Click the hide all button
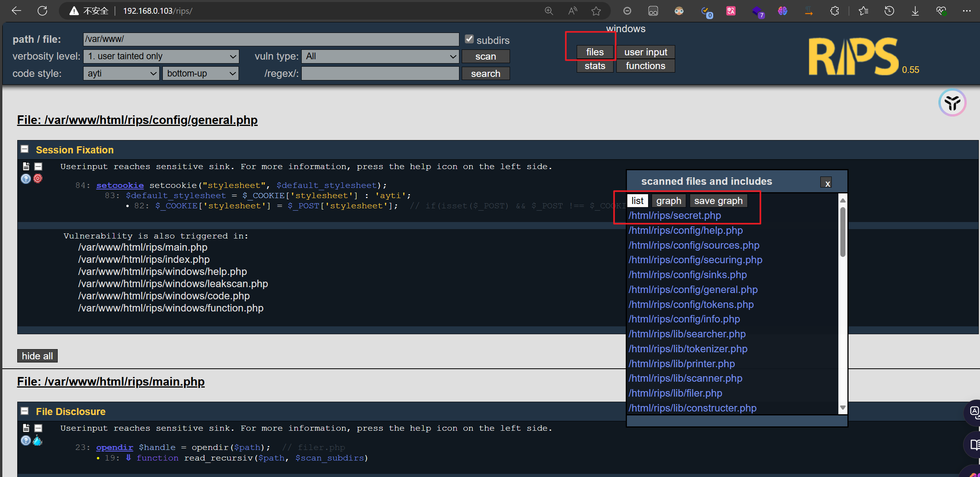The height and width of the screenshot is (477, 980). click(x=37, y=356)
